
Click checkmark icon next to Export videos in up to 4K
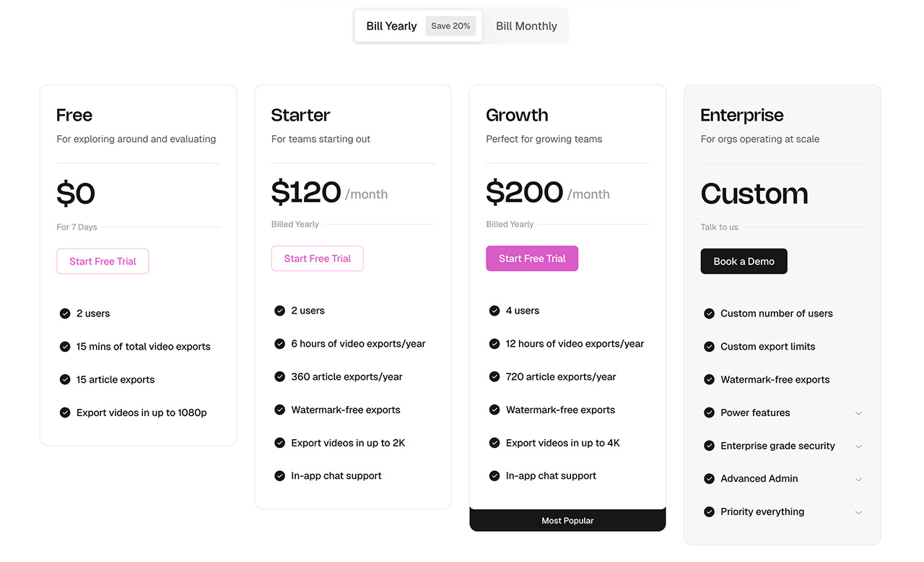click(x=494, y=443)
